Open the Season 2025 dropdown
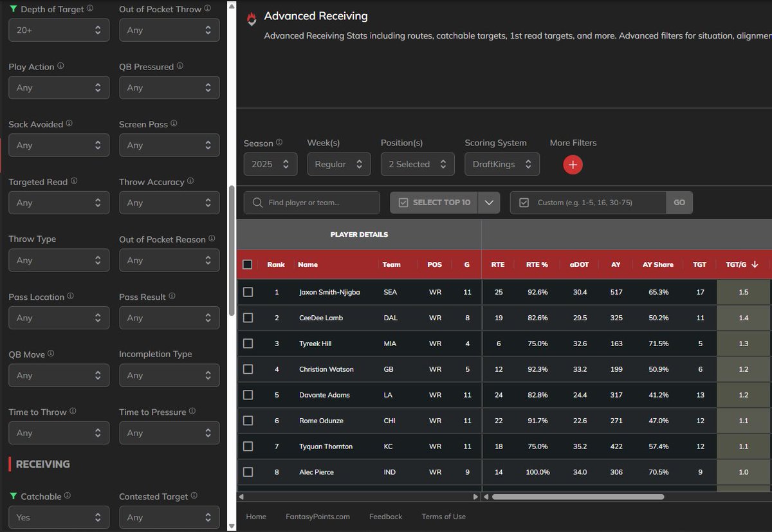 [x=270, y=164]
